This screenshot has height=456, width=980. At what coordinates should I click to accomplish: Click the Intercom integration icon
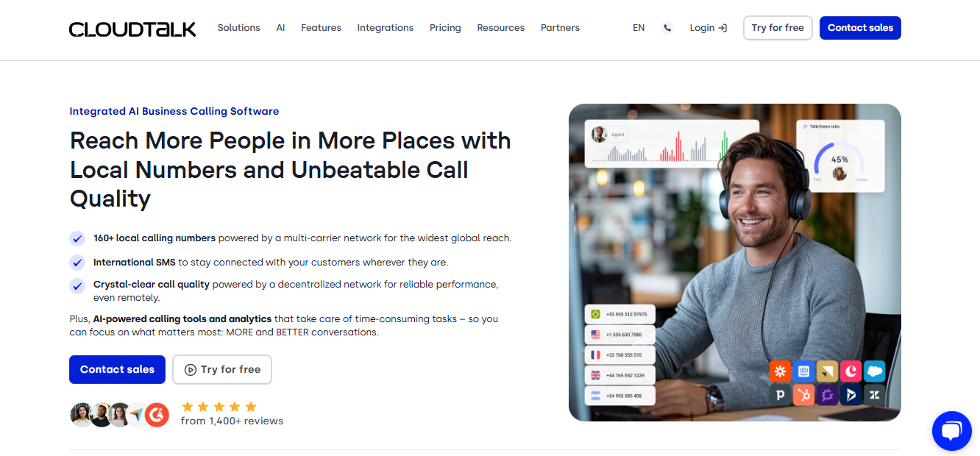pyautogui.click(x=803, y=371)
